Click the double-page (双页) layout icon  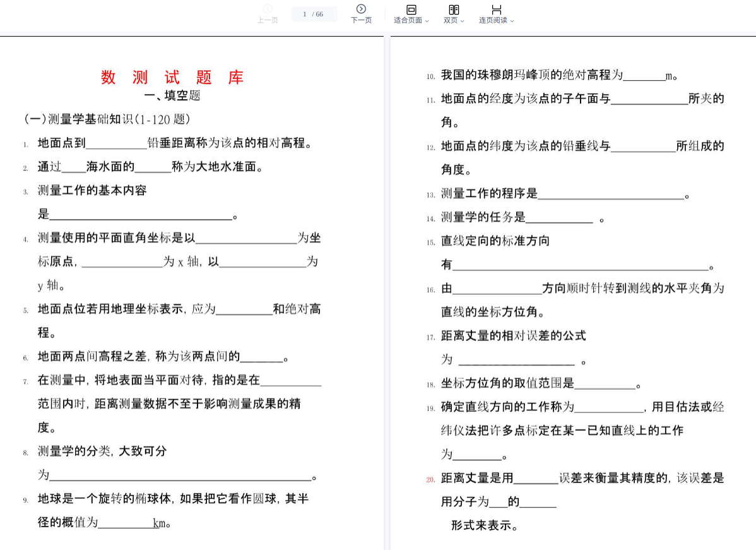tap(454, 9)
